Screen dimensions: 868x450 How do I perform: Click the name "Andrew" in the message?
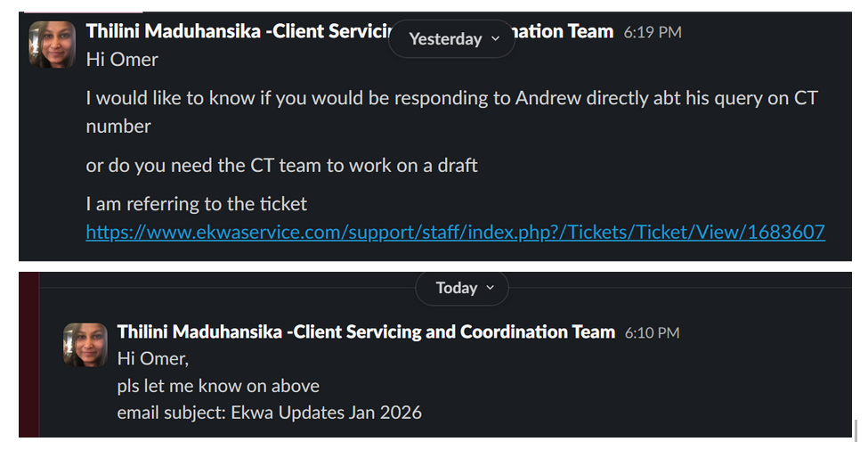tap(548, 99)
